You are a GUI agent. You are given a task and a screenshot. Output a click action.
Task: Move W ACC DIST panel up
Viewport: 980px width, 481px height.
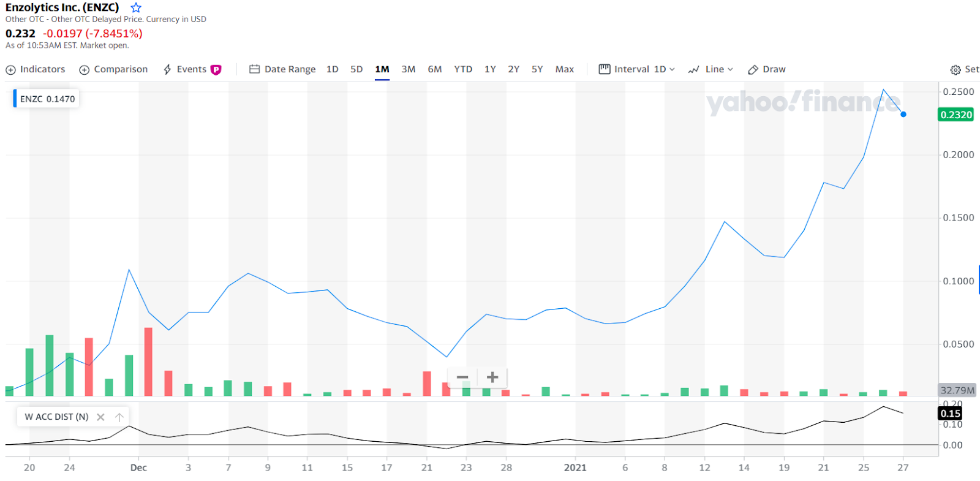click(x=119, y=417)
